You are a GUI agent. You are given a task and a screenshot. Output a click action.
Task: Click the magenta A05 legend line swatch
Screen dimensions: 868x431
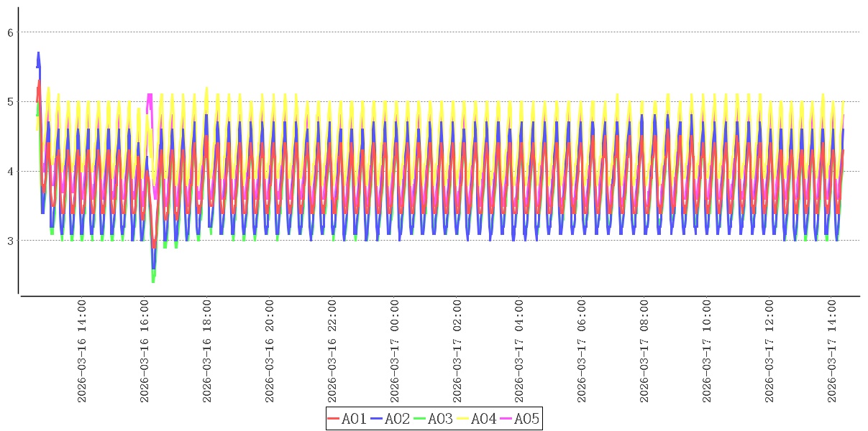coord(506,419)
